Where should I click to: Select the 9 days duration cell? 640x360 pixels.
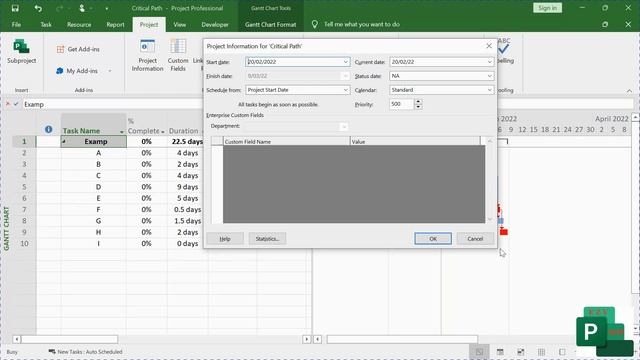pyautogui.click(x=187, y=187)
